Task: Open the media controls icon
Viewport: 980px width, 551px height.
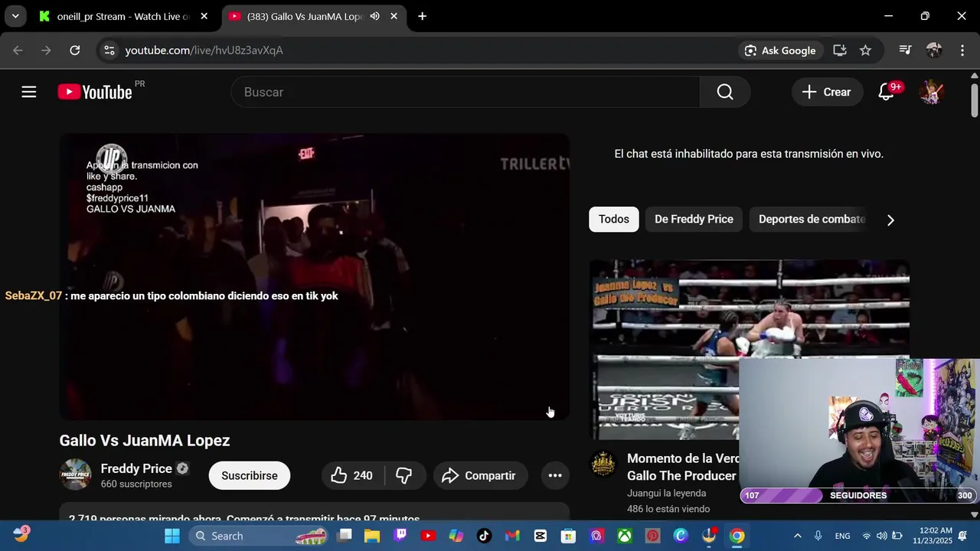Action: coord(905,50)
